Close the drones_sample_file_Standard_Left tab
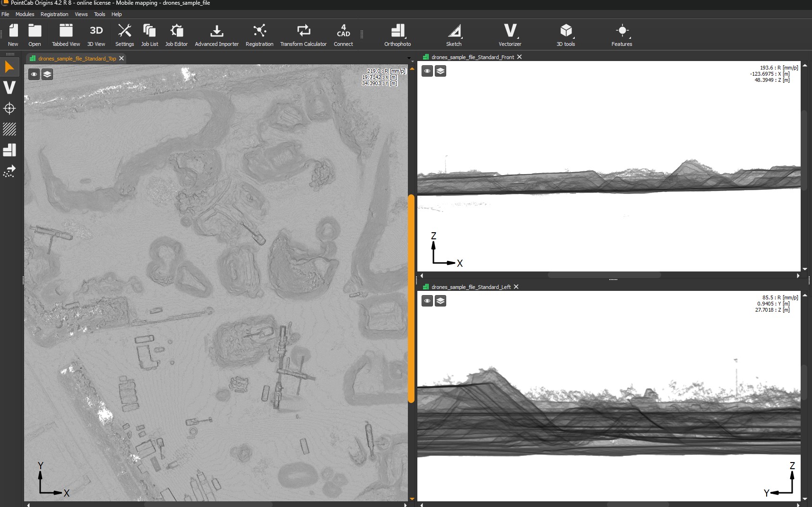The width and height of the screenshot is (812, 507). 516,287
